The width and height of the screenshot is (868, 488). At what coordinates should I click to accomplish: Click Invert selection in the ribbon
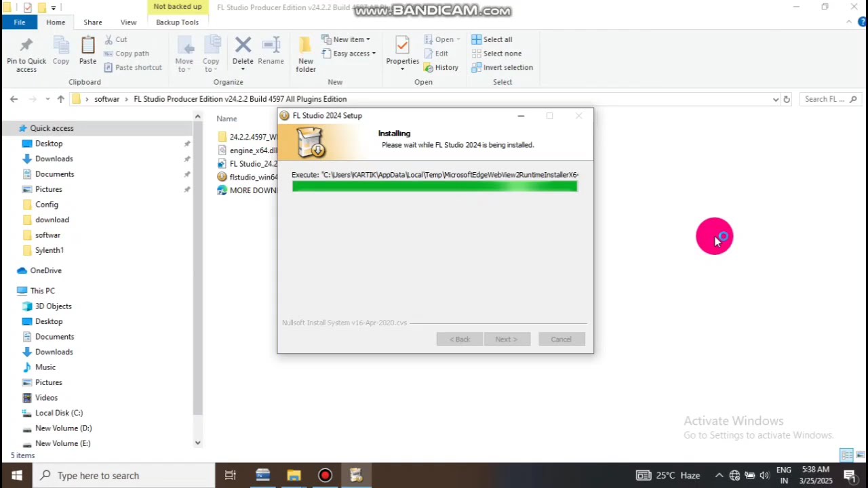click(x=502, y=67)
